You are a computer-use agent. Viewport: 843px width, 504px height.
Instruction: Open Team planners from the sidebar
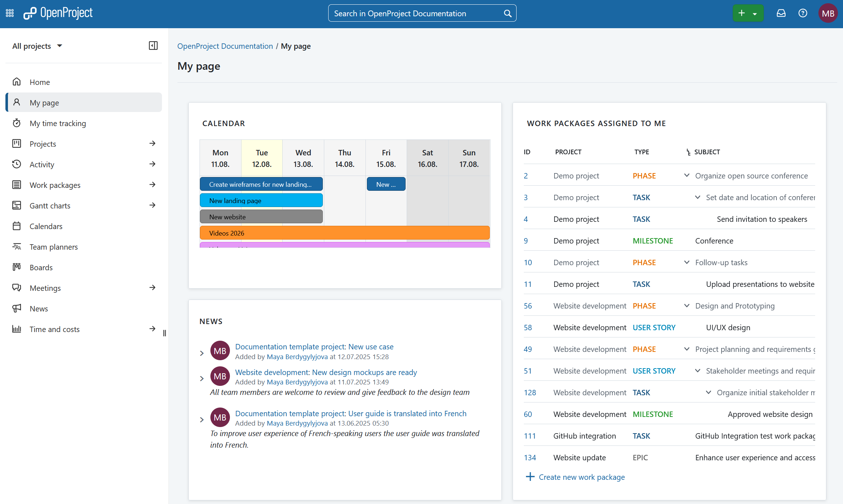[54, 247]
